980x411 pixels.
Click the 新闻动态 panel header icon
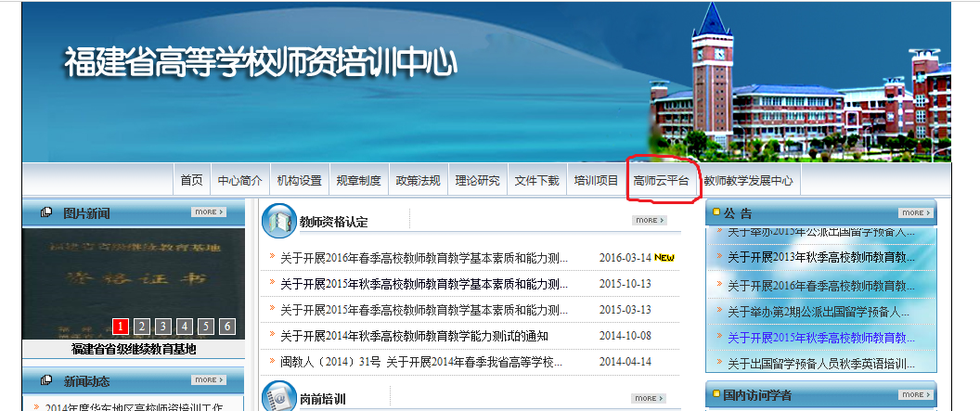coord(46,381)
